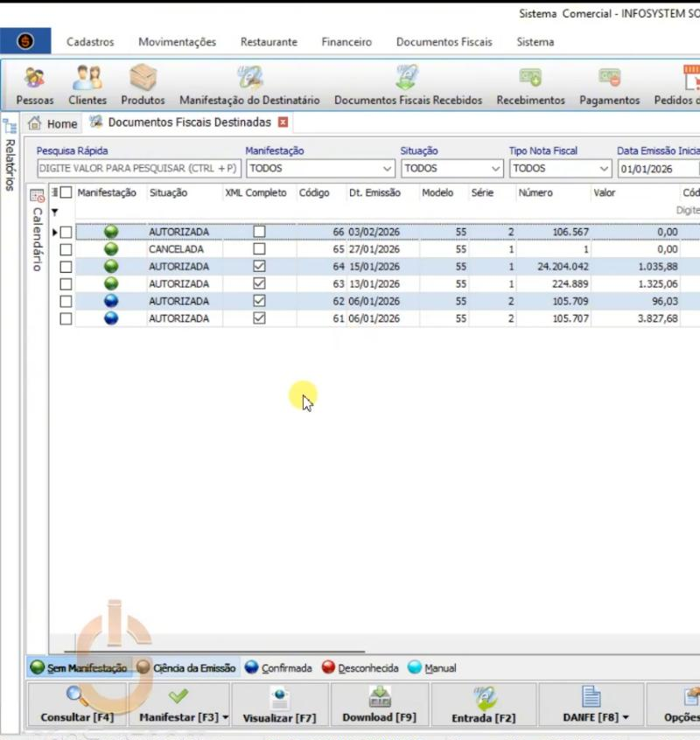Open Documentos Fiscais Recebidos toolbar icon
Image resolution: width=700 pixels, height=740 pixels.
[409, 85]
